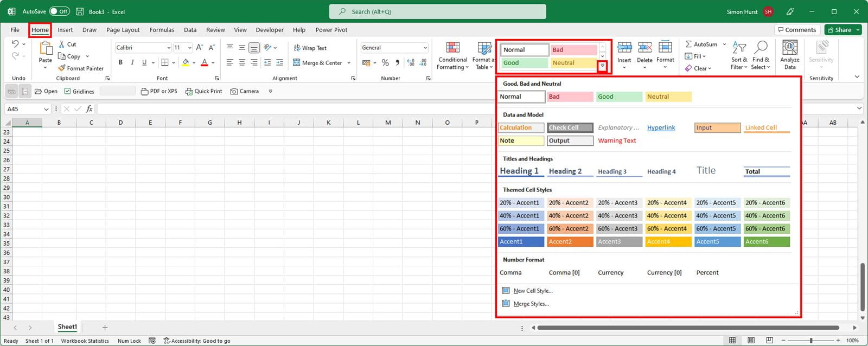Open the Formulas ribbon tab
This screenshot has width=868, height=346.
point(162,30)
